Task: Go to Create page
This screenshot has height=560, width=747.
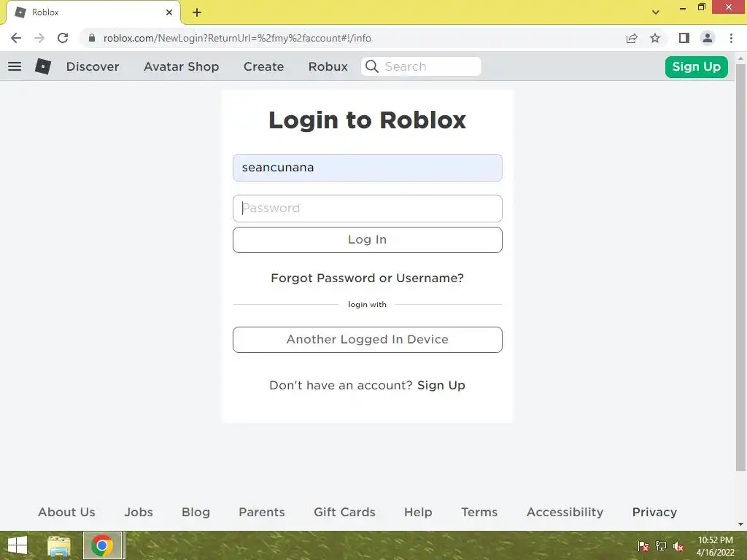Action: (264, 66)
